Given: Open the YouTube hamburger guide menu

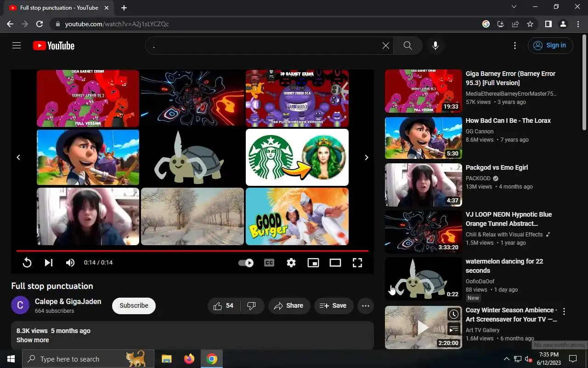Looking at the screenshot, I should click(17, 46).
